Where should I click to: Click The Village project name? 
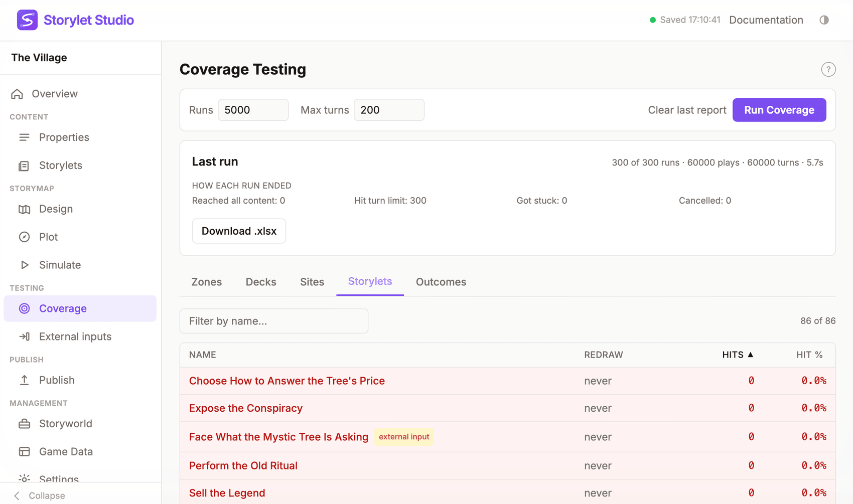pyautogui.click(x=39, y=58)
